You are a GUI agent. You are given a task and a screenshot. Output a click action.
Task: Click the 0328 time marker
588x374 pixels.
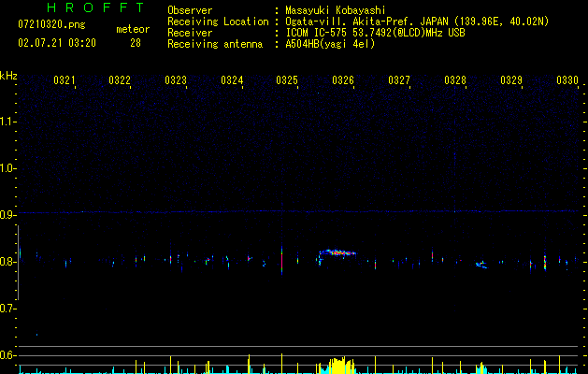455,80
